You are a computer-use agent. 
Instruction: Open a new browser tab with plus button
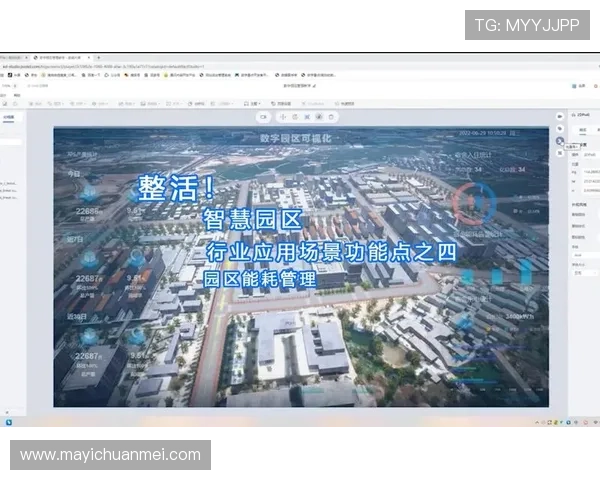coord(98,57)
